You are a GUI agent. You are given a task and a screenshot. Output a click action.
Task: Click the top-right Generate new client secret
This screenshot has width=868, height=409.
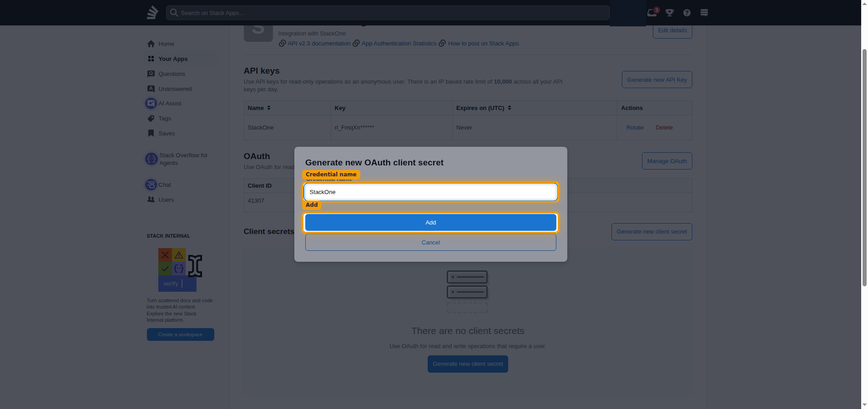tap(652, 232)
